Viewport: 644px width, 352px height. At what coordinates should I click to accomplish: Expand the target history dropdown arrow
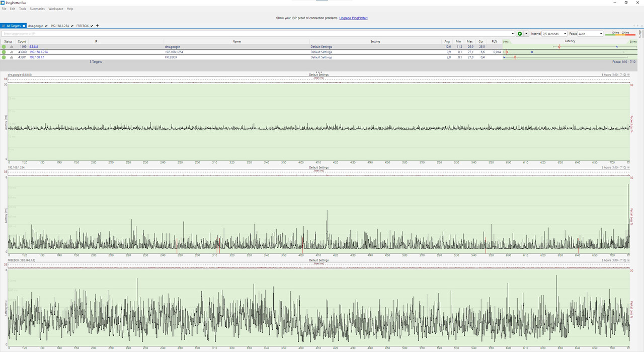(513, 34)
